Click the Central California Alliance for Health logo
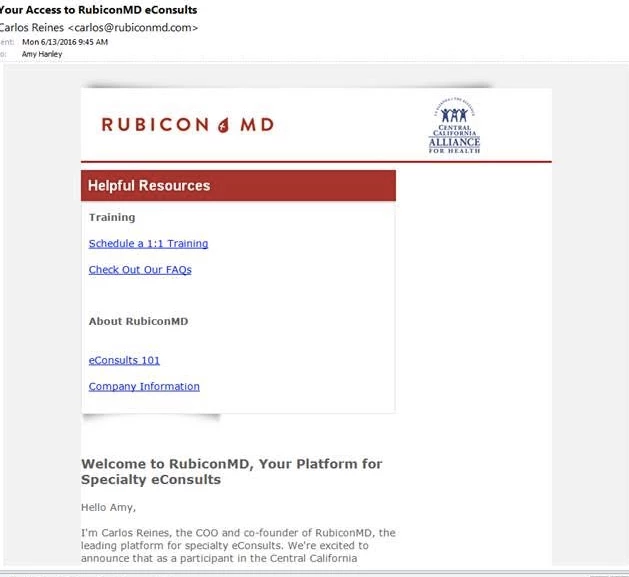This screenshot has width=629, height=577. pyautogui.click(x=454, y=126)
